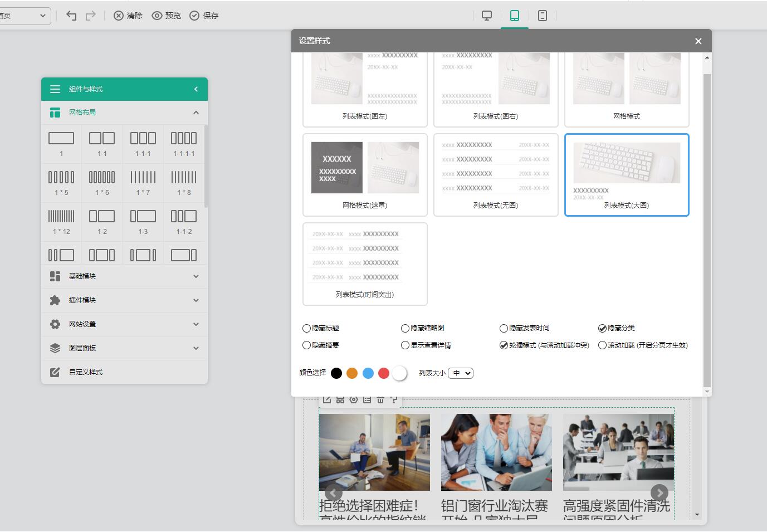Click the 预览 preview button
Image resolution: width=767 pixels, height=532 pixels.
click(x=167, y=16)
